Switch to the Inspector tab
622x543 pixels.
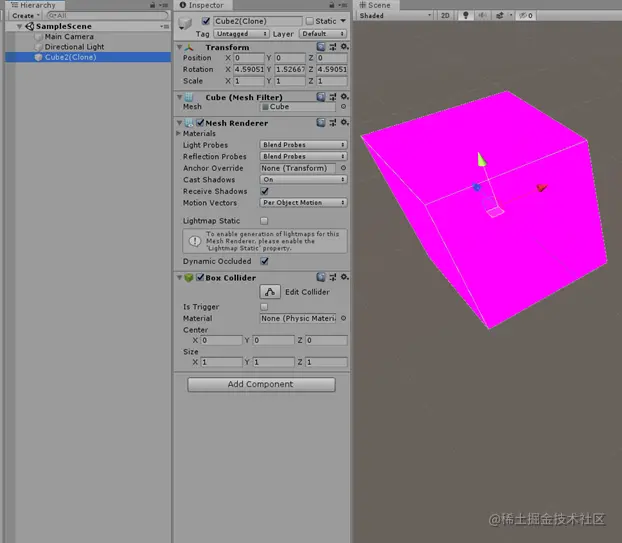pos(202,5)
